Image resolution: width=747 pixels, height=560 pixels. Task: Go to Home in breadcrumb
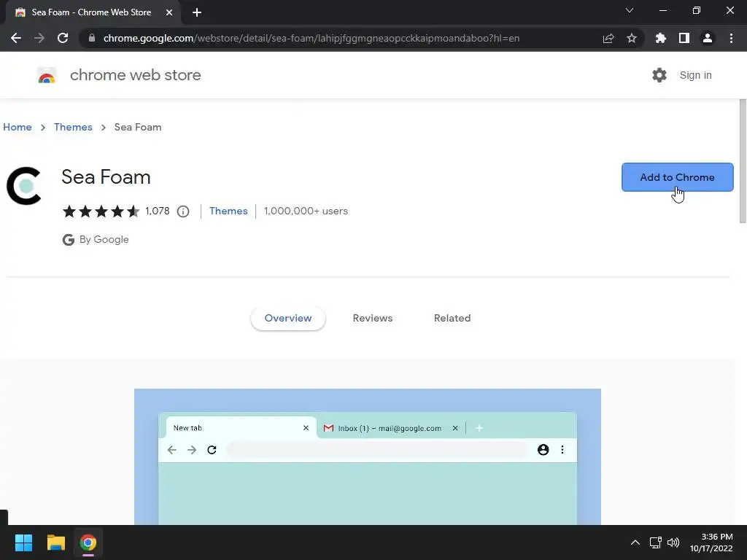pyautogui.click(x=18, y=127)
